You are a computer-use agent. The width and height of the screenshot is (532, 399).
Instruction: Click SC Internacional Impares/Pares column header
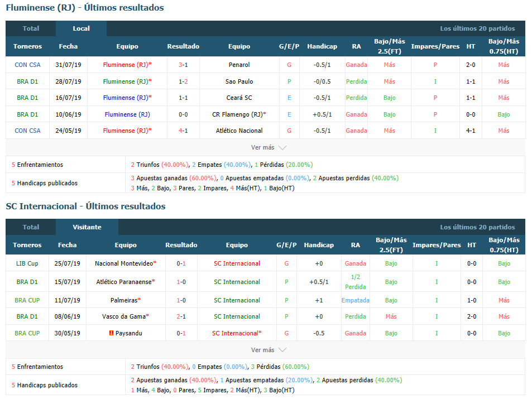(x=437, y=245)
